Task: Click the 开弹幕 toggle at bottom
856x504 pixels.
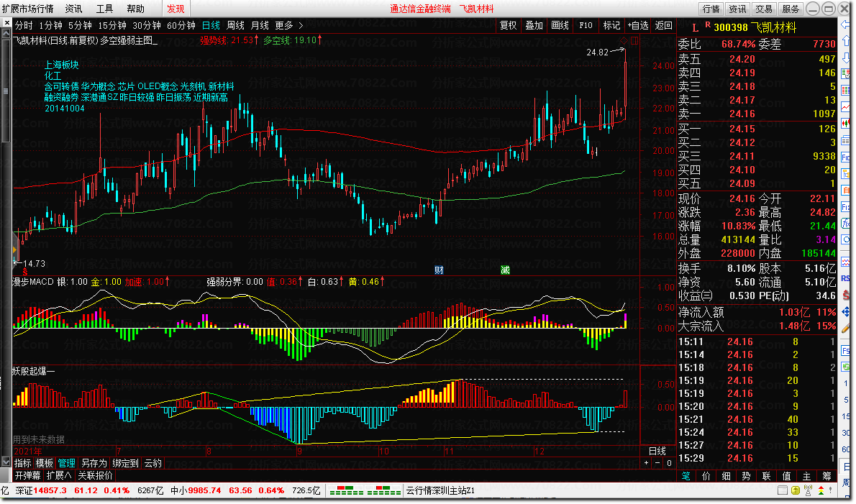Action: coord(28,476)
